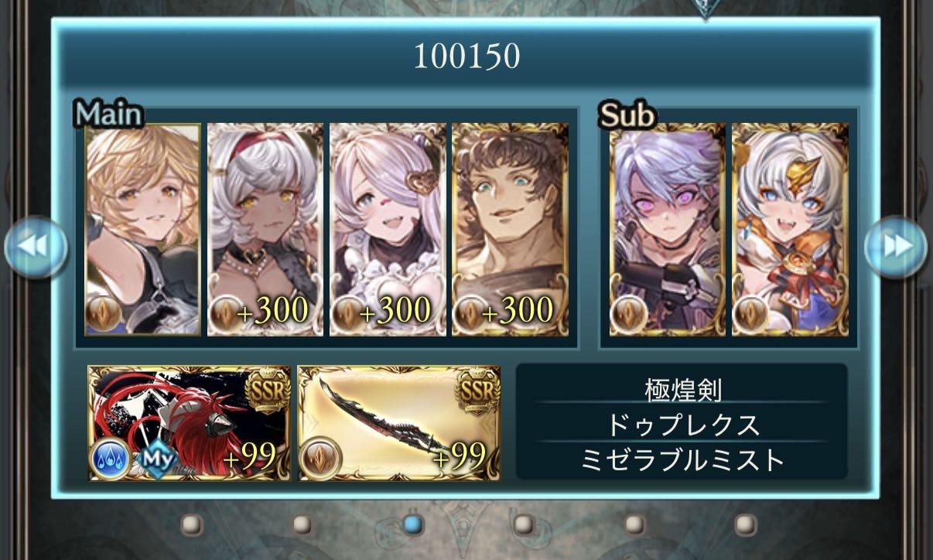Click the water element icon on summon

coord(110,459)
